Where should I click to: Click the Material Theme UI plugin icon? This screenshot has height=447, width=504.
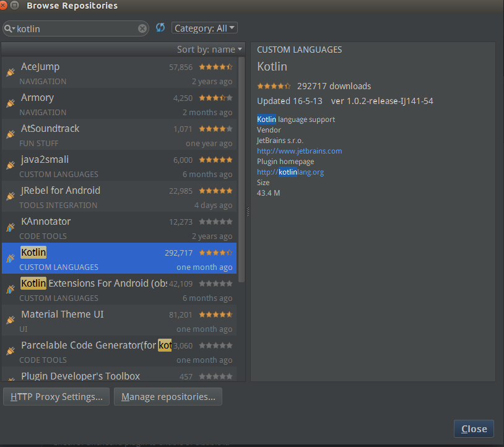click(11, 320)
